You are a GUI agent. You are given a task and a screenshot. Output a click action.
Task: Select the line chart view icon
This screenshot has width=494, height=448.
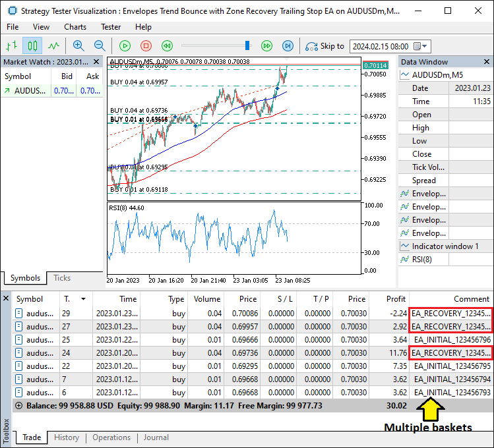[53, 46]
